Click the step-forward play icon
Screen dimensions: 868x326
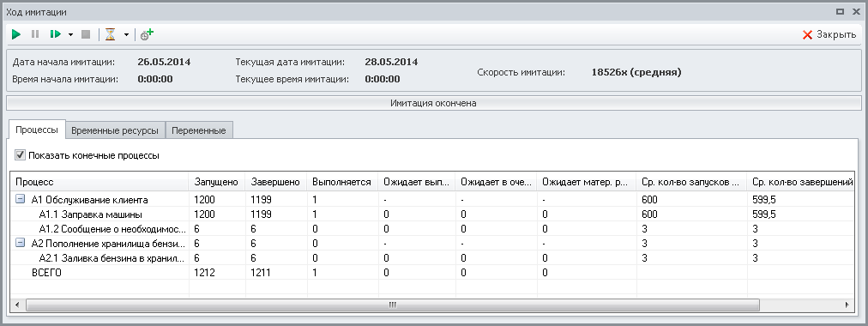click(55, 34)
